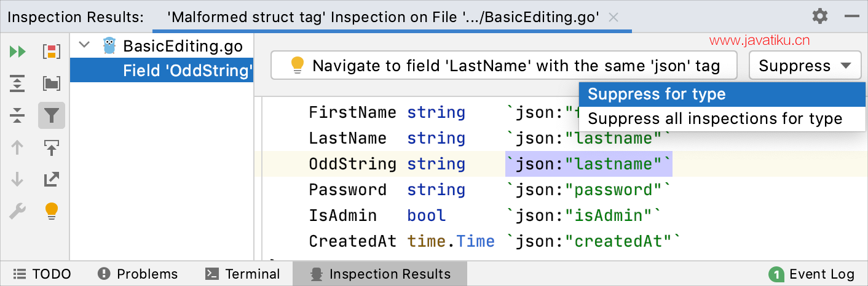Close the 'Malformed struct tag' inspection tab

point(613,17)
